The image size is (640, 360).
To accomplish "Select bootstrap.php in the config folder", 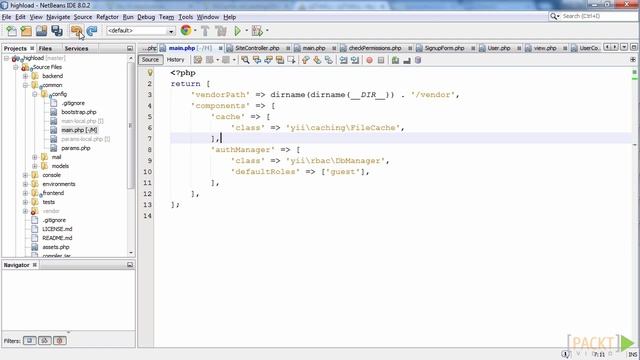I will coord(79,112).
